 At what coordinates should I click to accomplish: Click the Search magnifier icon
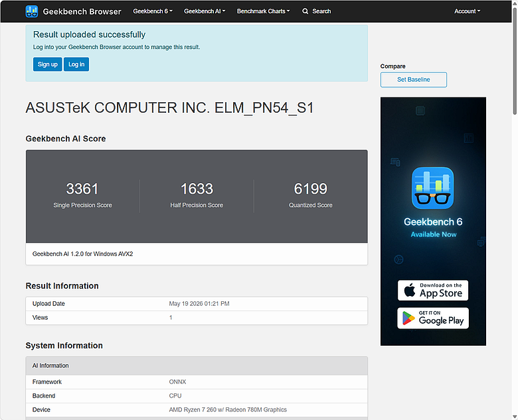pyautogui.click(x=305, y=11)
